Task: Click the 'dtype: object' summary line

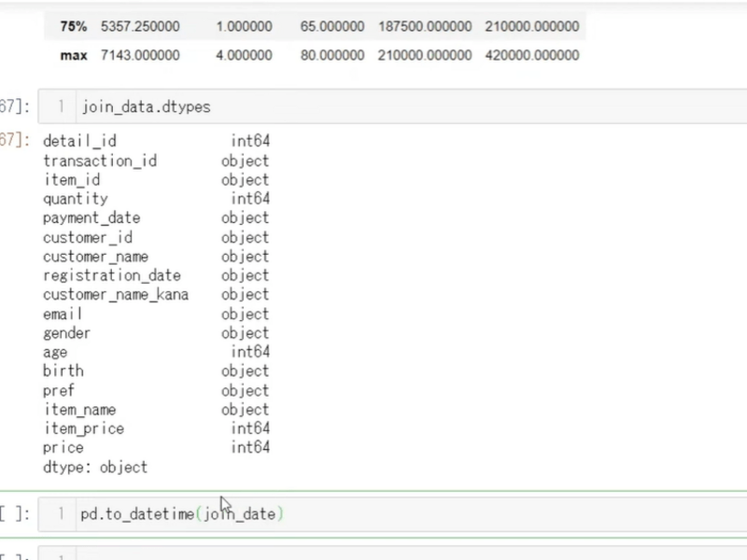Action: click(95, 467)
